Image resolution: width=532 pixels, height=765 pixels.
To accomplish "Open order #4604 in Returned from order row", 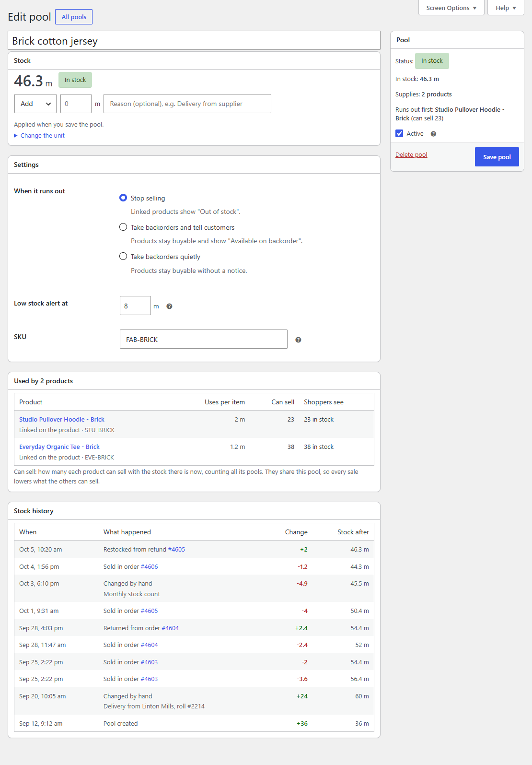I will pyautogui.click(x=170, y=628).
